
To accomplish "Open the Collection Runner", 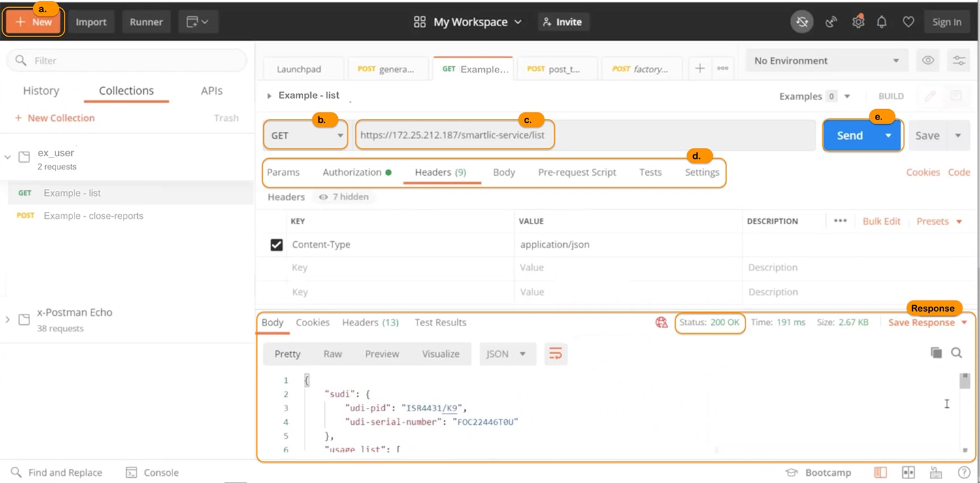I will click(x=146, y=22).
